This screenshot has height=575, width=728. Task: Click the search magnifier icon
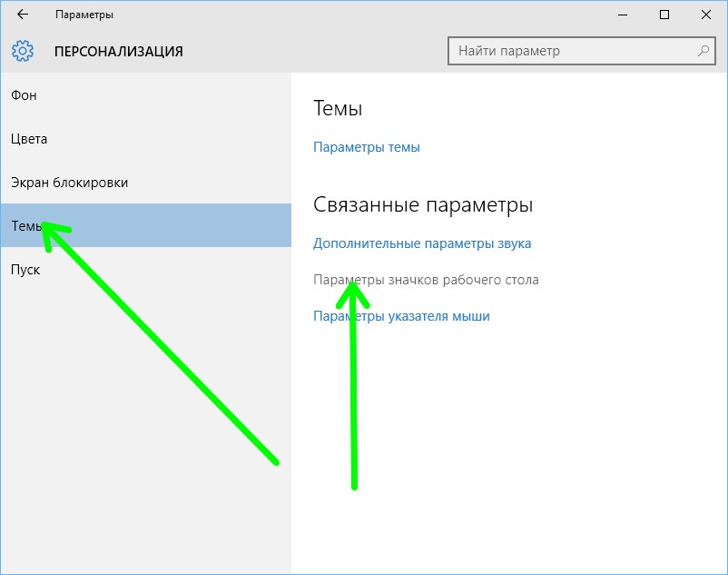point(703,51)
